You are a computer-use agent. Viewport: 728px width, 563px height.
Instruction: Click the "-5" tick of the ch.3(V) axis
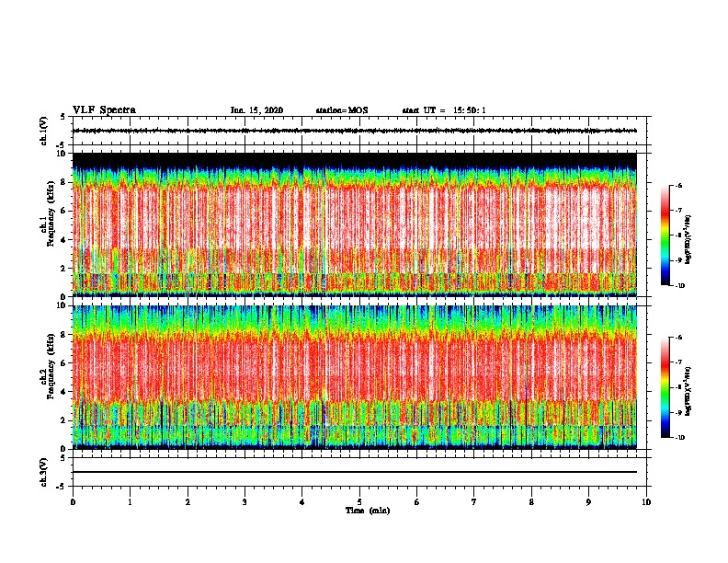(62, 487)
